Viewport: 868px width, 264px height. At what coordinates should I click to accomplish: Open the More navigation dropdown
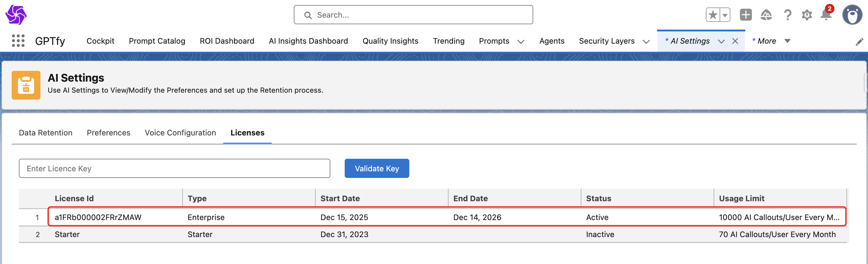pyautogui.click(x=788, y=41)
